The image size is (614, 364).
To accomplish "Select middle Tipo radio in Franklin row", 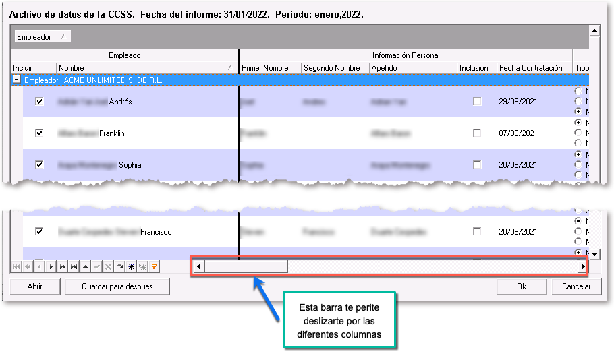I will [x=578, y=133].
